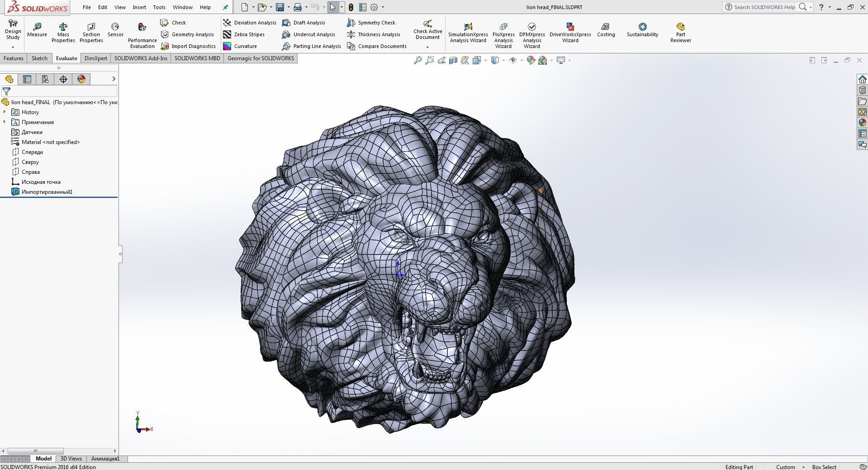This screenshot has width=868, height=470.
Task: Toggle the Select cursor tool
Action: pyautogui.click(x=333, y=7)
